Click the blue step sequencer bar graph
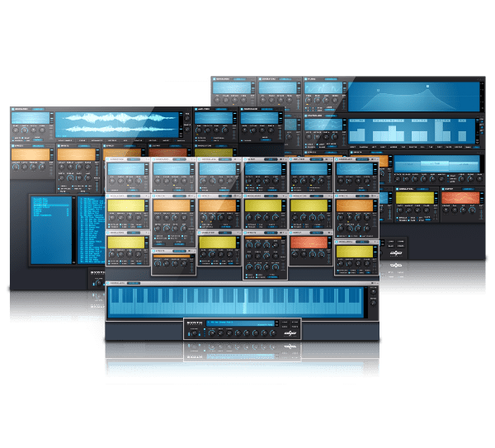495x448 pixels. (411, 131)
